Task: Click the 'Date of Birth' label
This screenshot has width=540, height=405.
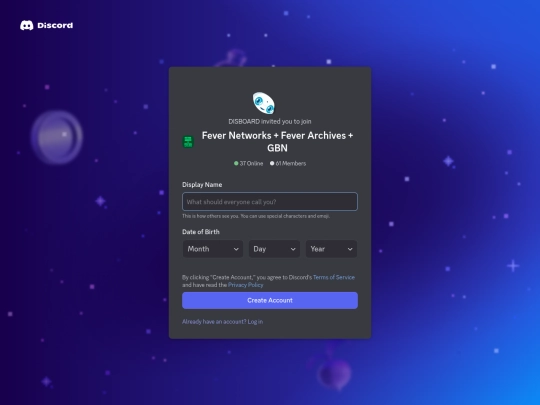Action: 201,232
